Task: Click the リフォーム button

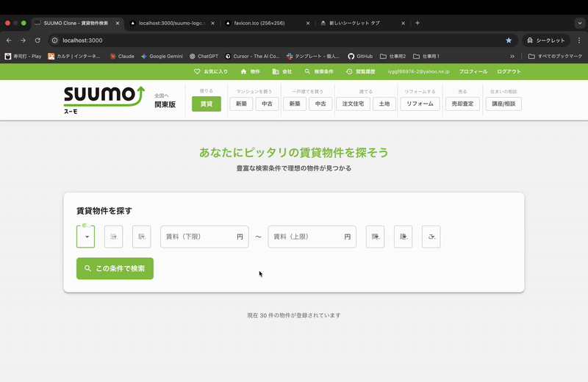Action: pyautogui.click(x=420, y=104)
